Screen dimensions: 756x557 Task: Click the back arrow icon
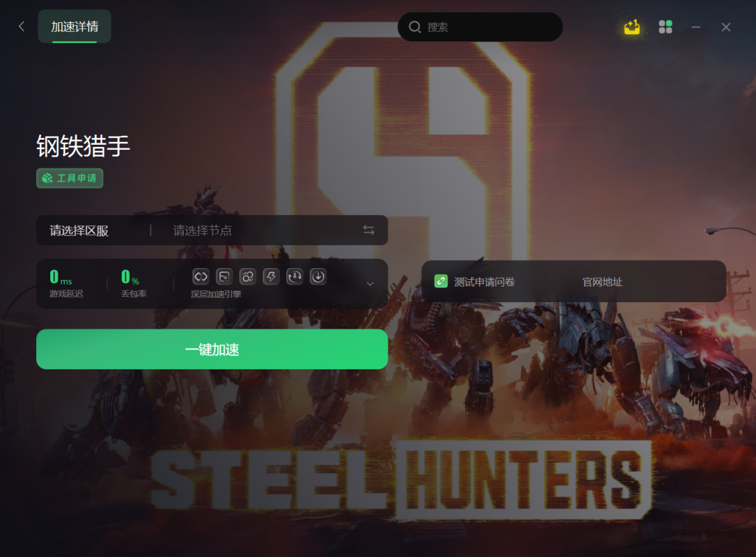[x=21, y=27]
